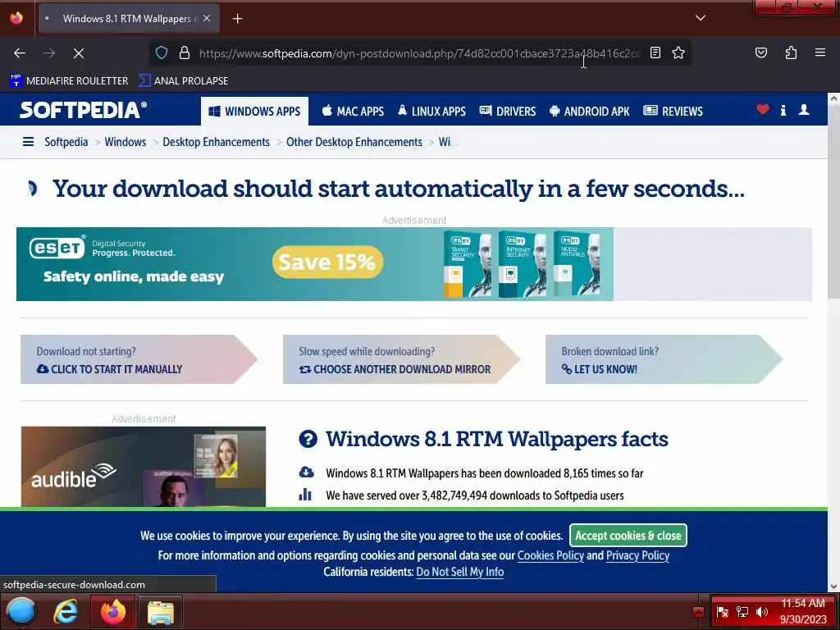Go to Windows breadcrumb link
840x630 pixels.
click(x=126, y=142)
